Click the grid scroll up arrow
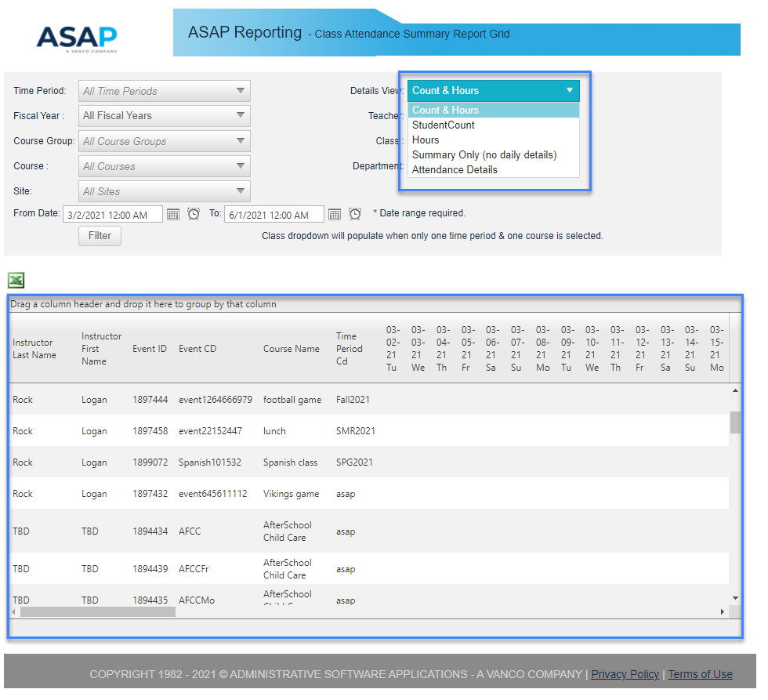 pos(735,390)
